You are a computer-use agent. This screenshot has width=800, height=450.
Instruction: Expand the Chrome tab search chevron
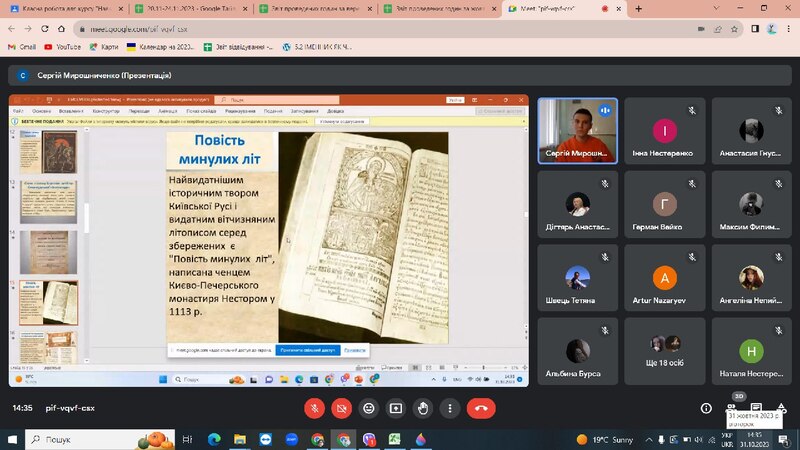coord(716,8)
